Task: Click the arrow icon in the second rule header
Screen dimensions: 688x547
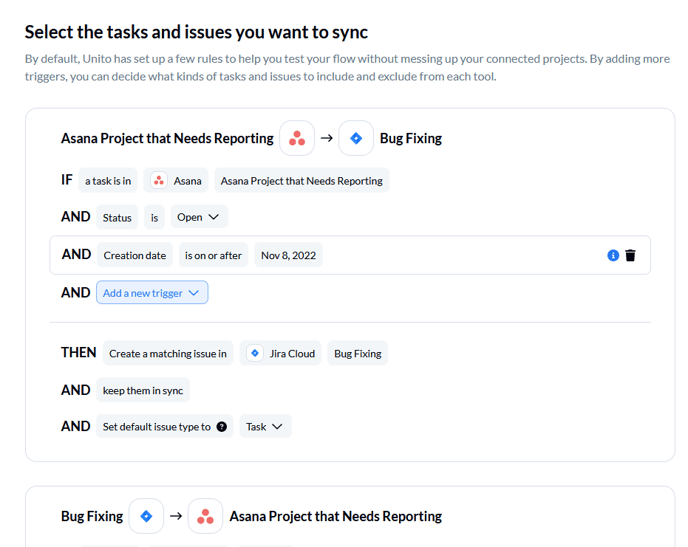Action: pyautogui.click(x=176, y=516)
